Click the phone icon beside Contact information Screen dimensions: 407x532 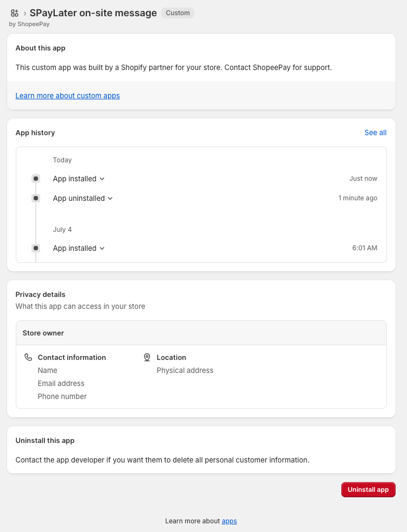coord(28,357)
